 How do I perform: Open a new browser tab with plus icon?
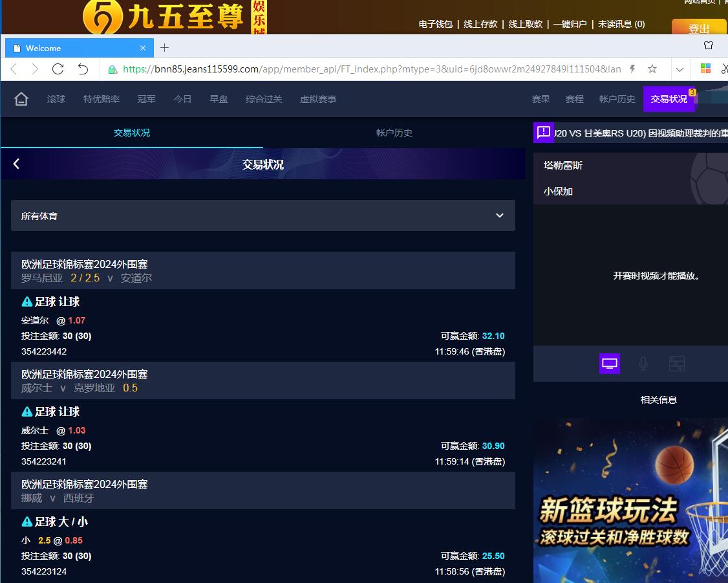[x=164, y=48]
